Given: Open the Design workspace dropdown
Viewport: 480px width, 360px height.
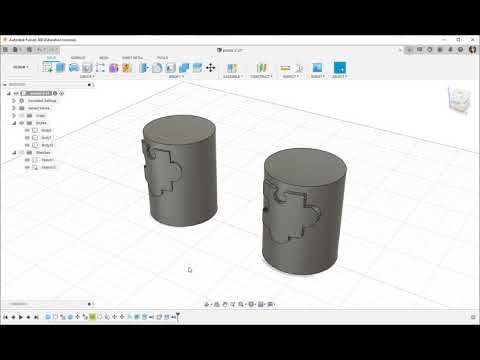Looking at the screenshot, I should [x=21, y=67].
